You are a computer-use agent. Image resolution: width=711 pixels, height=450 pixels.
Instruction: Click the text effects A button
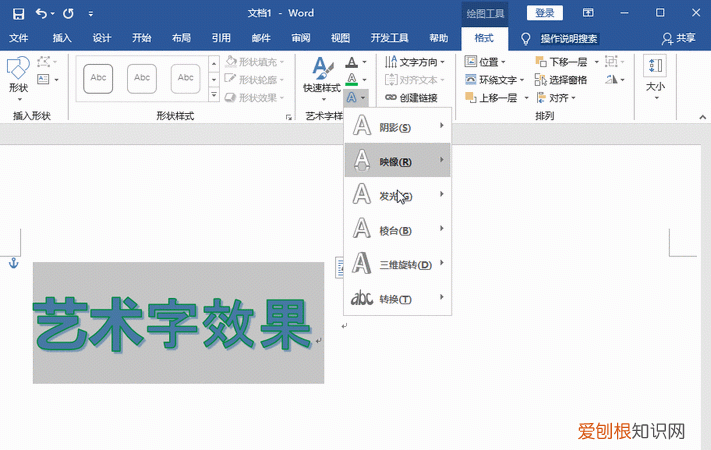click(x=356, y=98)
